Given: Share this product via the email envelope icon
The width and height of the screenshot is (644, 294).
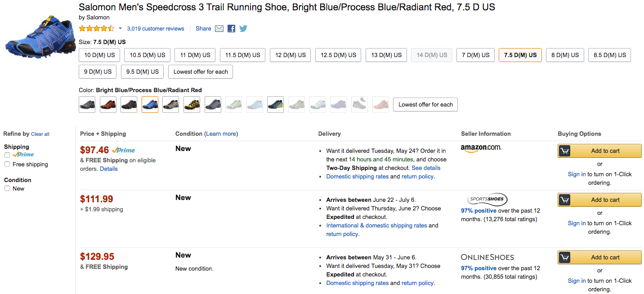Looking at the screenshot, I should pyautogui.click(x=219, y=28).
